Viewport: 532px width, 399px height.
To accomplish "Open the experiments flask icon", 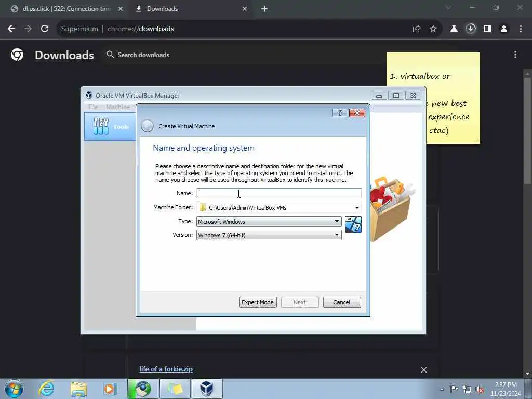I will coord(454,29).
